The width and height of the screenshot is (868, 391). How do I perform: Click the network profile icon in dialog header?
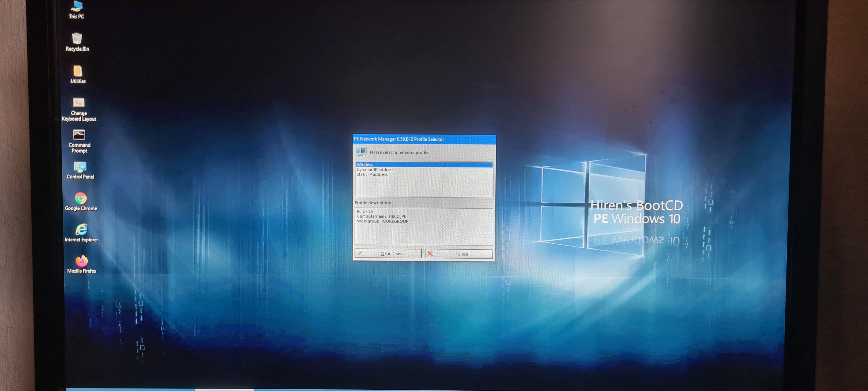pyautogui.click(x=361, y=152)
